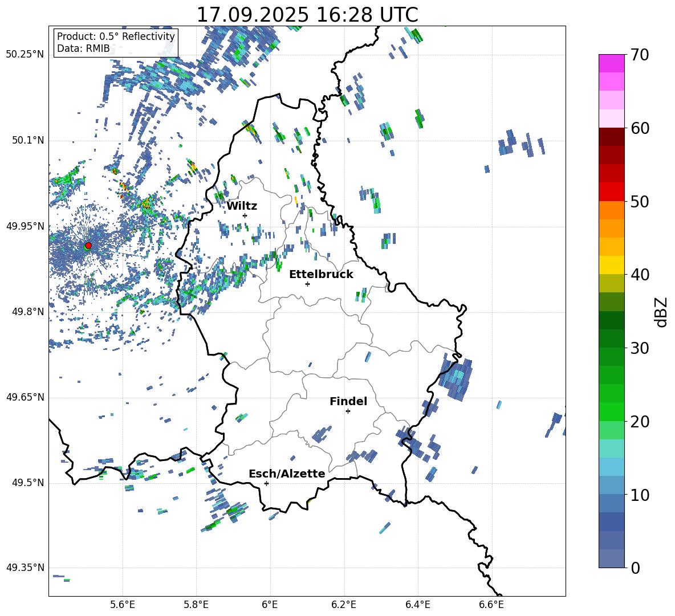Click the colorbar tick label 30
The width and height of the screenshot is (675, 616).
pyautogui.click(x=640, y=348)
